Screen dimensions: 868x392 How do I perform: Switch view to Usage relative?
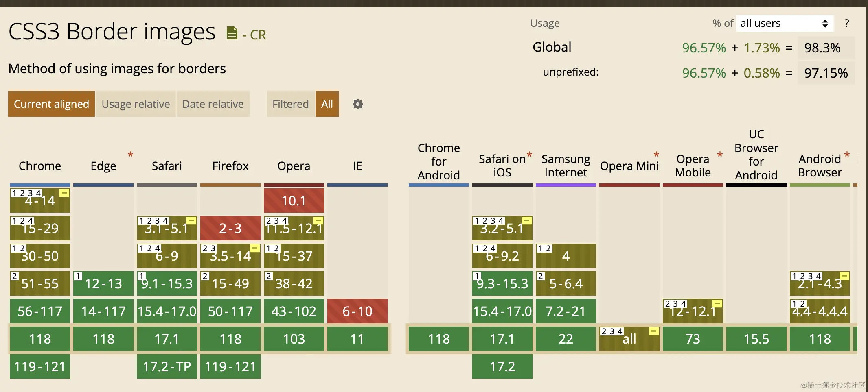136,104
